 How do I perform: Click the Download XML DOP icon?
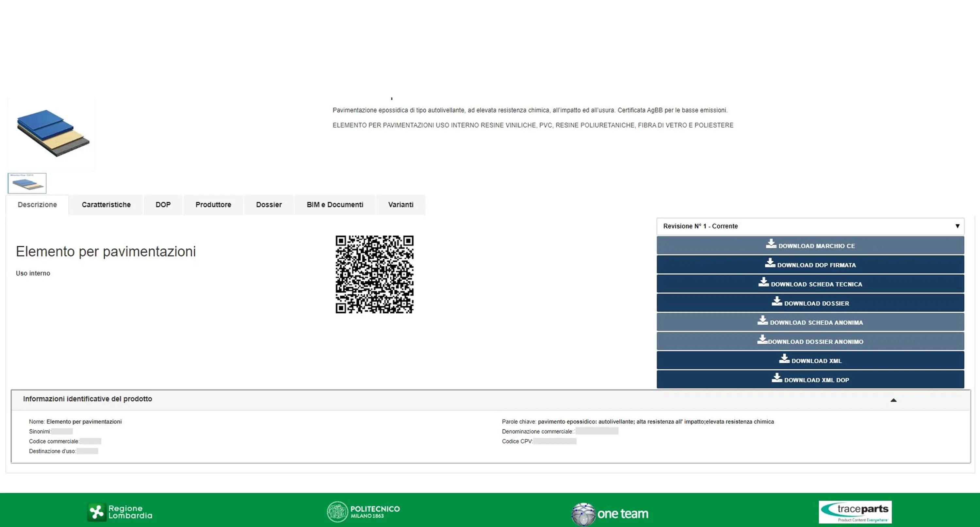776,378
